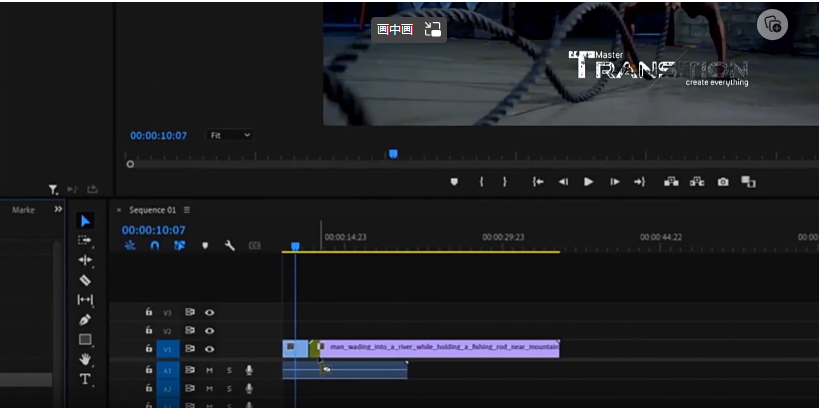Close the Sequence 01 tab

[x=119, y=210]
